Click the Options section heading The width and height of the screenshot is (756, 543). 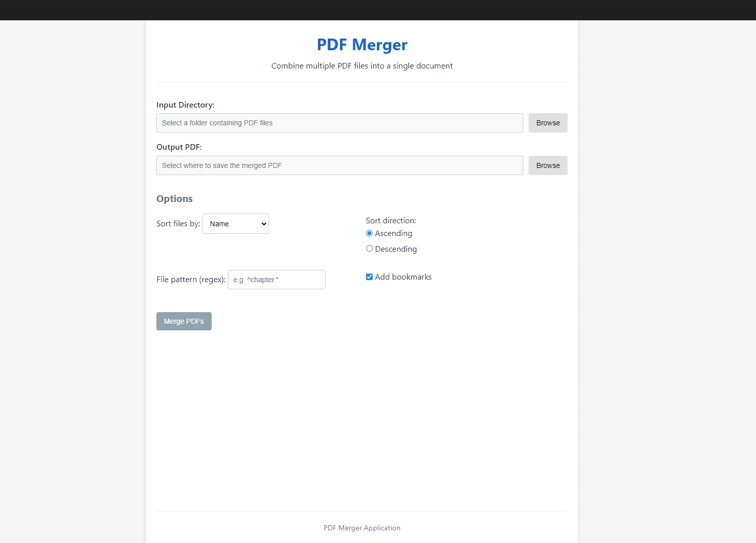point(174,199)
